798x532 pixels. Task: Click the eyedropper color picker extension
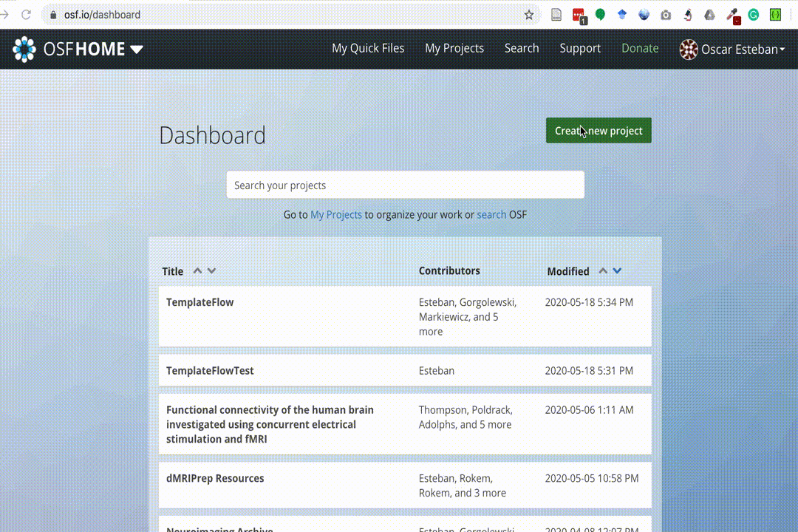pyautogui.click(x=732, y=15)
